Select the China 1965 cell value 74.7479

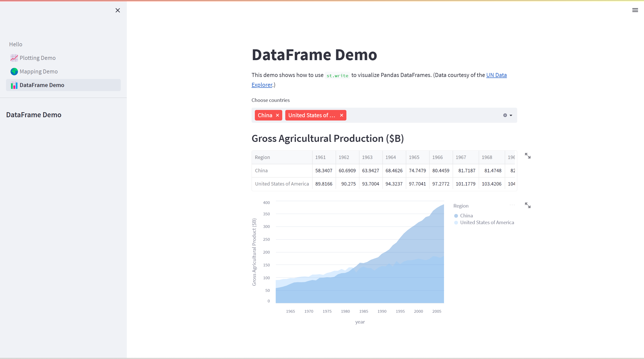tap(417, 171)
